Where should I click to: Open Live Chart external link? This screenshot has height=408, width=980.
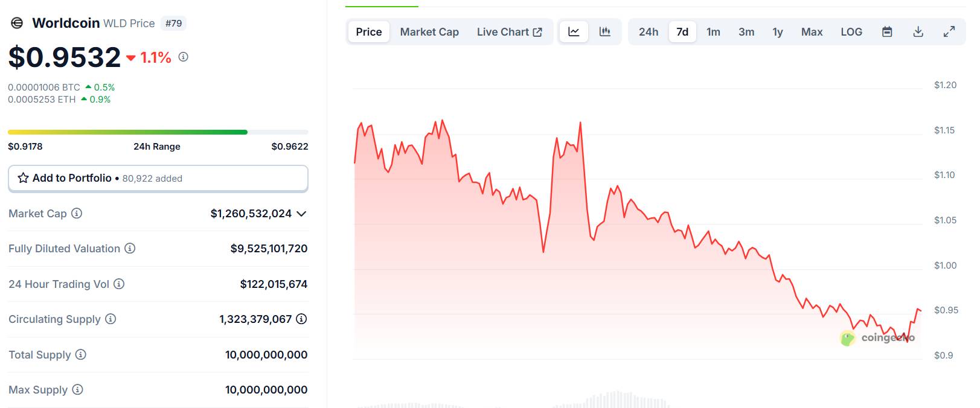point(510,32)
